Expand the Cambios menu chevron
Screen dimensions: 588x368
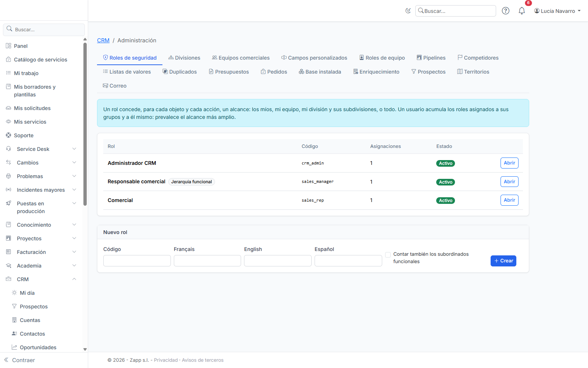pos(74,162)
